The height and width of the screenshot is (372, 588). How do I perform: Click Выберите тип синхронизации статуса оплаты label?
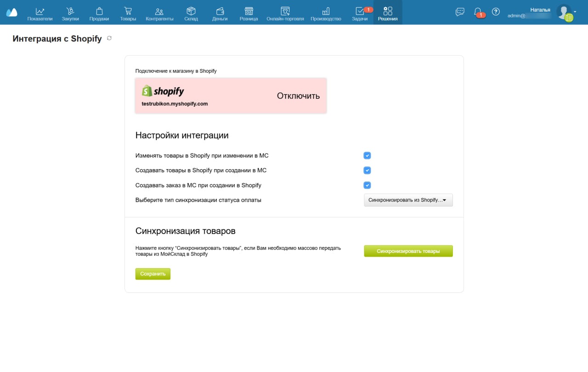198,200
